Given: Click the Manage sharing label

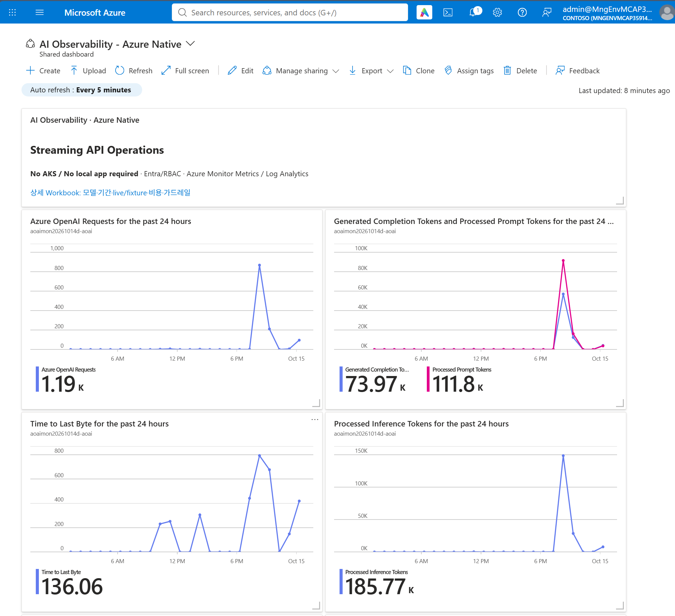Looking at the screenshot, I should pyautogui.click(x=302, y=71).
